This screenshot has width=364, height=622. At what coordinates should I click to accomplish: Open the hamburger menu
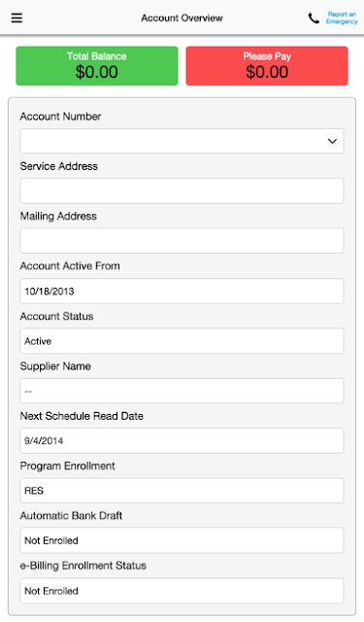tap(17, 17)
